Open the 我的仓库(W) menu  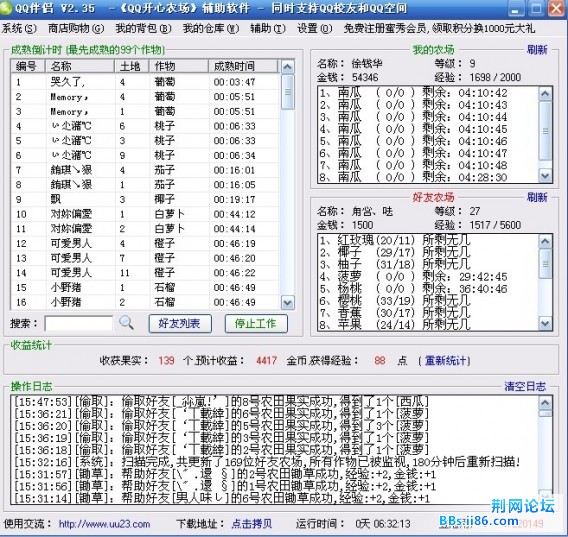(x=211, y=29)
